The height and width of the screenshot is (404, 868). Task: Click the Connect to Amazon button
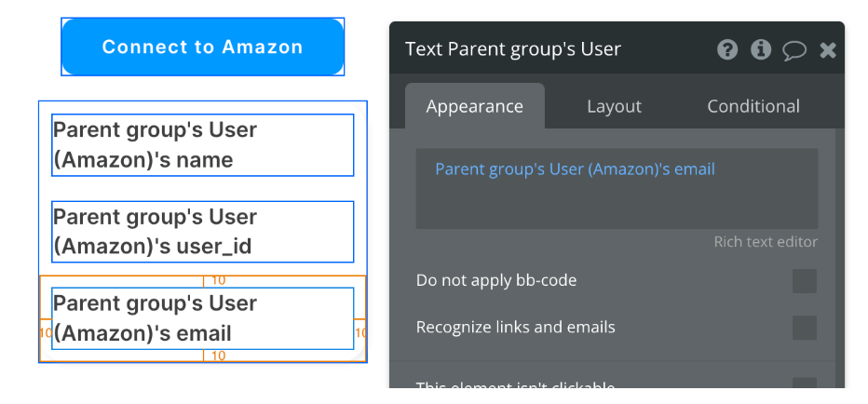(x=203, y=47)
